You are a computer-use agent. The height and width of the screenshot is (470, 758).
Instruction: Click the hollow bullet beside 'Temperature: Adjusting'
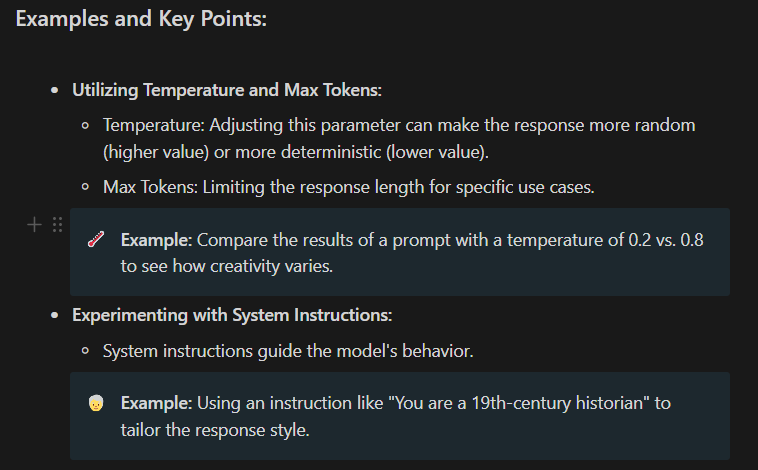[x=86, y=126]
